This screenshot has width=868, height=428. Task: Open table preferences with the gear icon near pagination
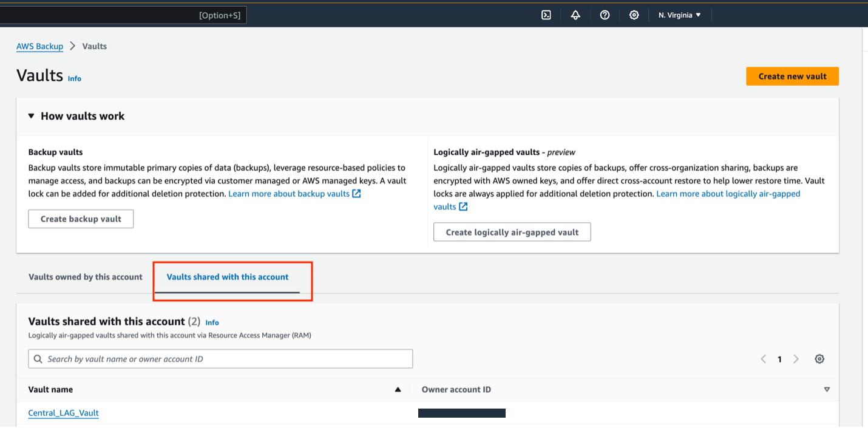pyautogui.click(x=819, y=359)
